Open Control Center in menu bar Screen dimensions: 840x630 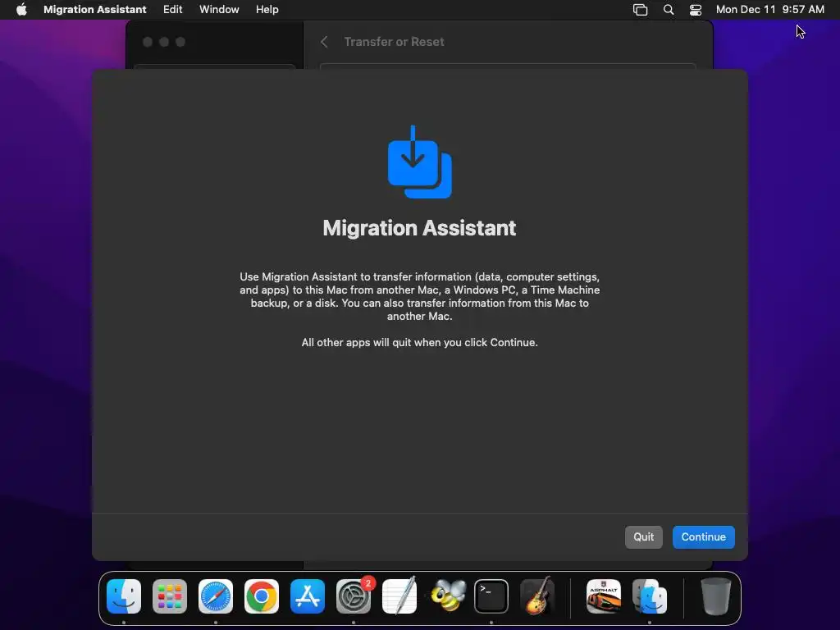(x=696, y=10)
